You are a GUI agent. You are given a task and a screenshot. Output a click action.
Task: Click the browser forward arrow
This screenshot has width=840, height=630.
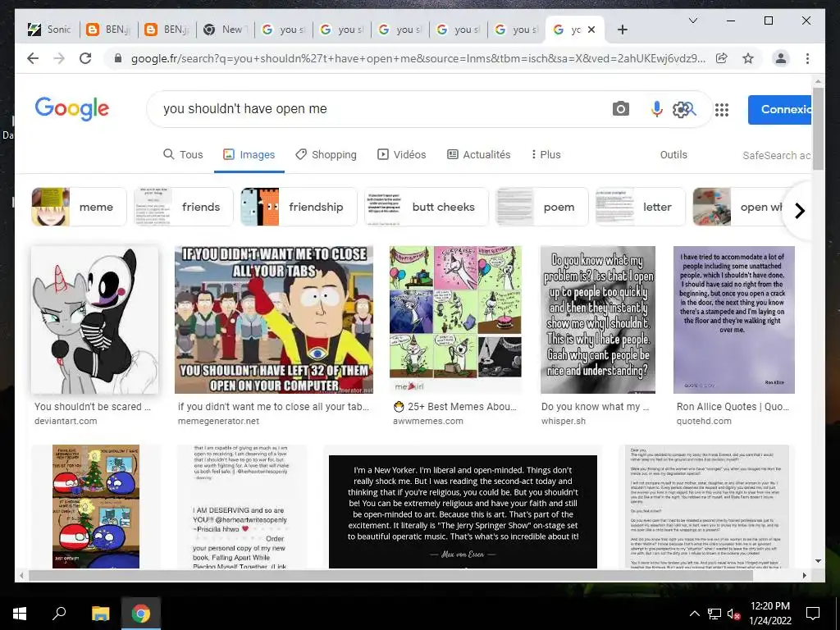coord(59,58)
